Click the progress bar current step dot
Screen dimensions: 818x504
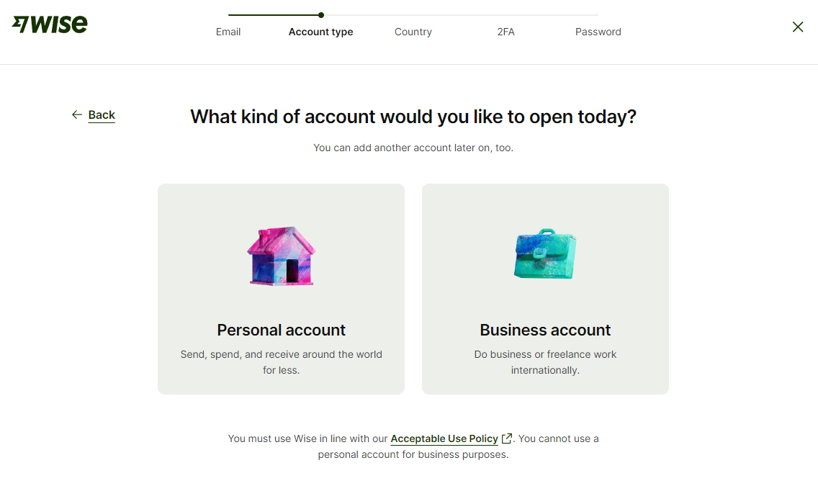pyautogui.click(x=321, y=14)
